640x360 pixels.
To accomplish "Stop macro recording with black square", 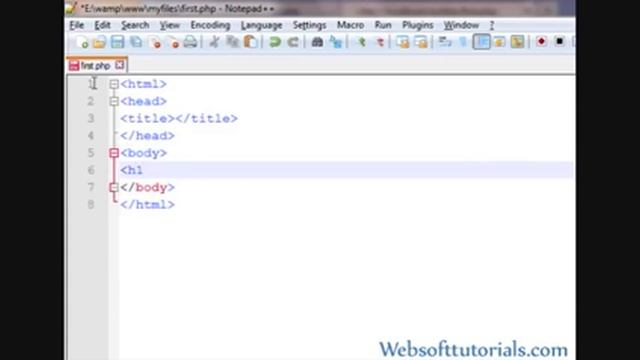I will (560, 42).
